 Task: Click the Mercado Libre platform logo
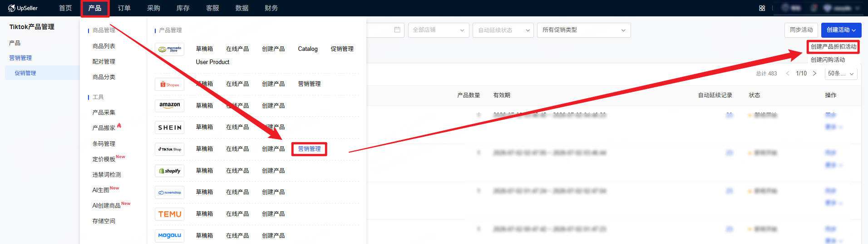tap(169, 49)
